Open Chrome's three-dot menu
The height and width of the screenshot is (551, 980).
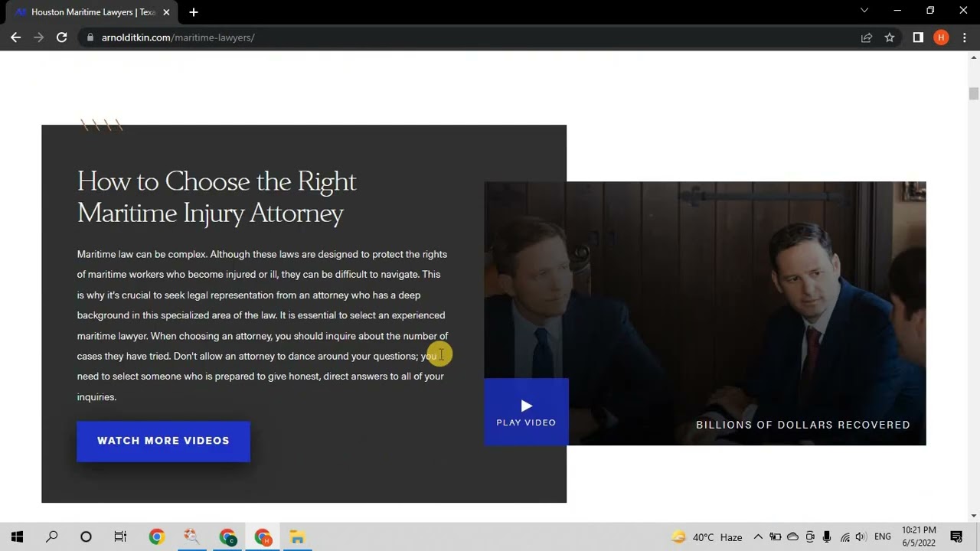(x=964, y=37)
